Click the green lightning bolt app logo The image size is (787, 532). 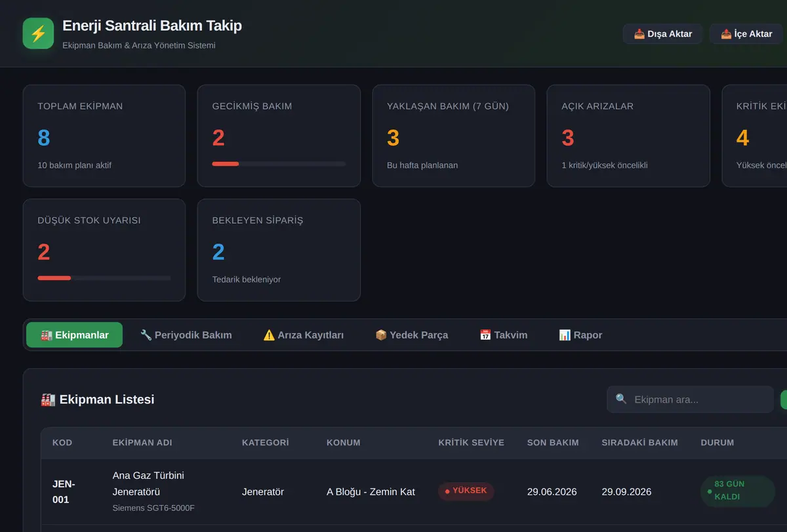[38, 33]
